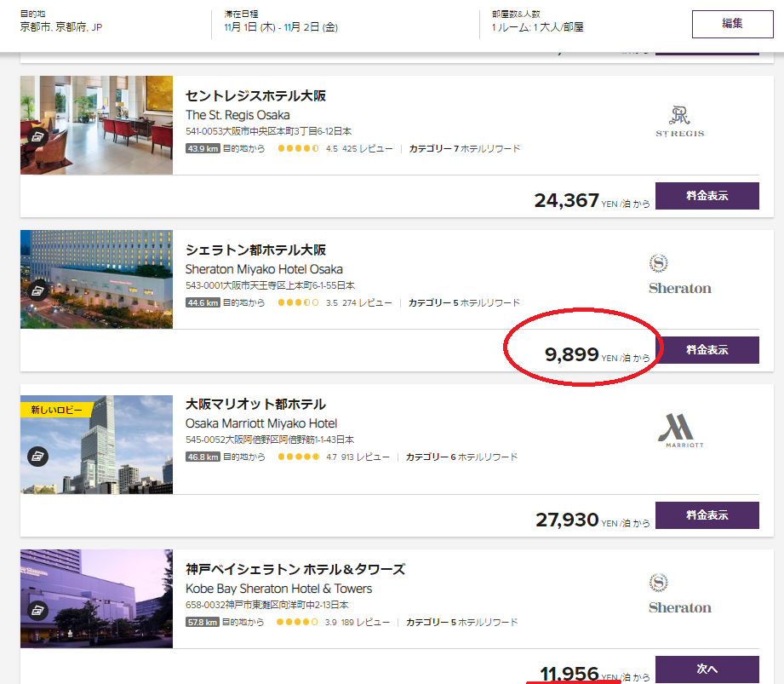Click the 4.5 star rating for St. Regis Osaka

pyautogui.click(x=299, y=148)
